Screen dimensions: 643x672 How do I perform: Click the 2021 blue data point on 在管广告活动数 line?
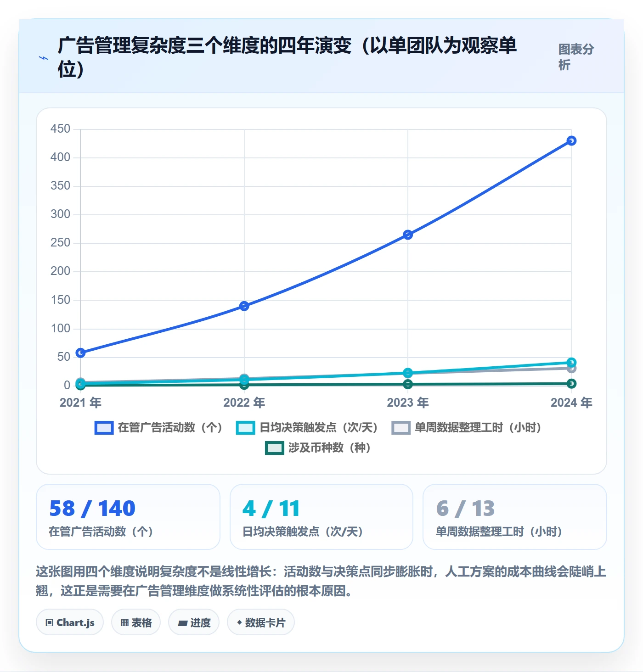[x=80, y=353]
